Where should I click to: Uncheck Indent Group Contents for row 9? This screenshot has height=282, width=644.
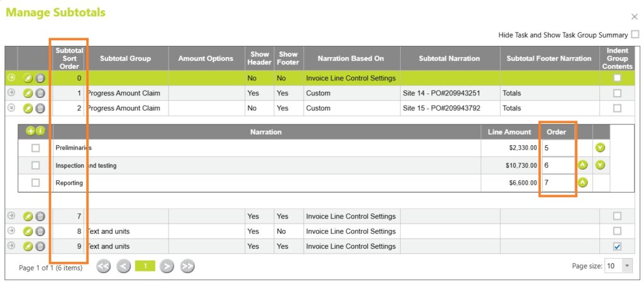tap(617, 246)
